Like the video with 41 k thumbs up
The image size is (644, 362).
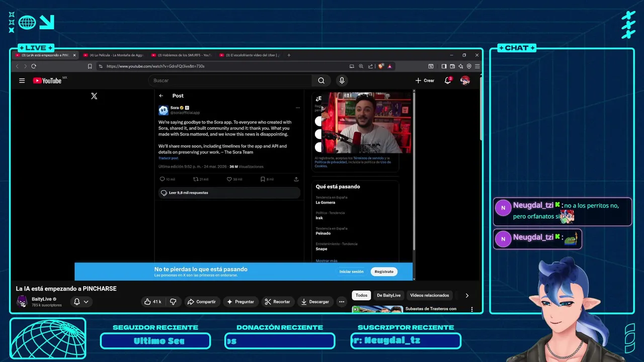pyautogui.click(x=152, y=302)
